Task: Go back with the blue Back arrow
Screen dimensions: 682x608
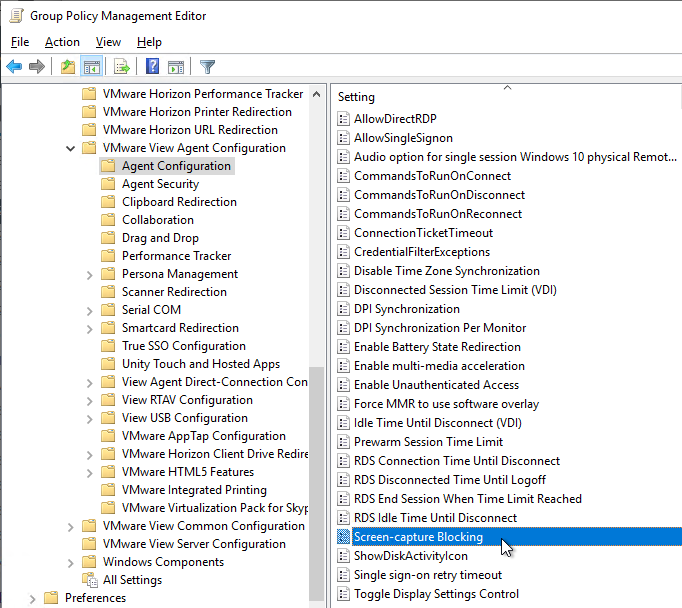Action: click(14, 67)
